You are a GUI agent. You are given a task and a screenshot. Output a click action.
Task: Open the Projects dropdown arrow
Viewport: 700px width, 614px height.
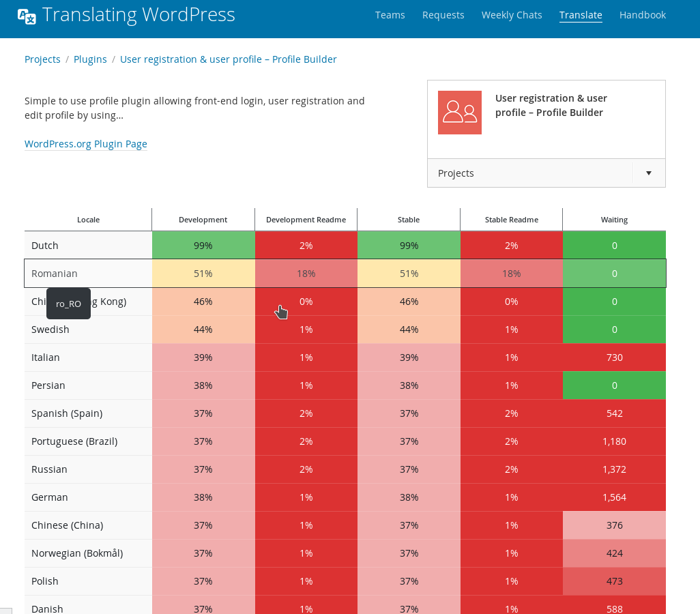(649, 173)
